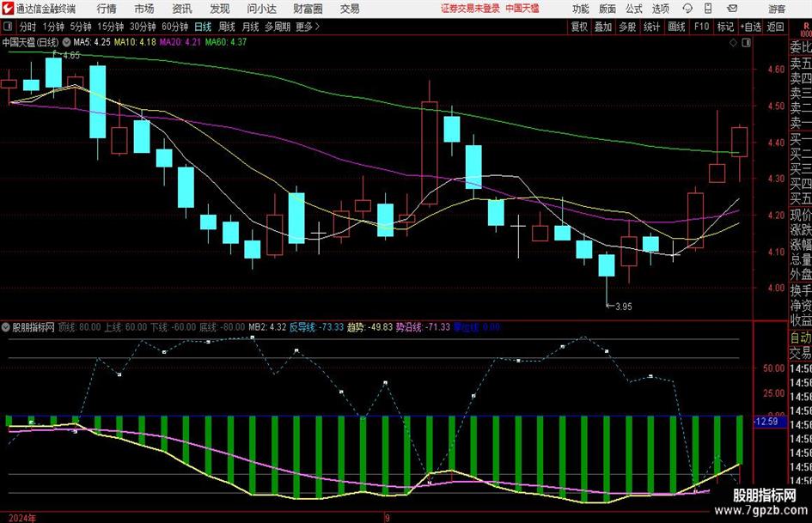Click the 多股 multi-stock toolbar button
The height and width of the screenshot is (523, 812).
pyautogui.click(x=627, y=27)
